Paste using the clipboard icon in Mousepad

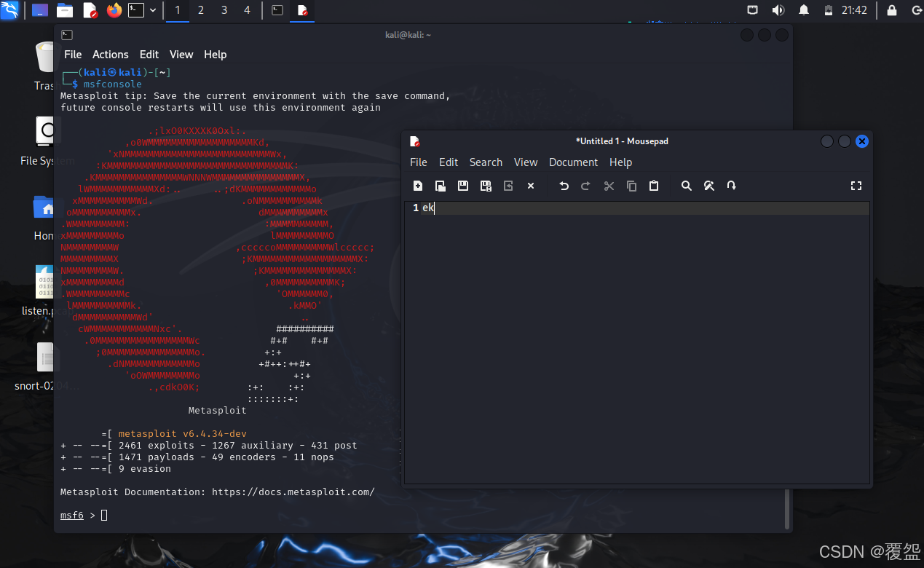[654, 186]
